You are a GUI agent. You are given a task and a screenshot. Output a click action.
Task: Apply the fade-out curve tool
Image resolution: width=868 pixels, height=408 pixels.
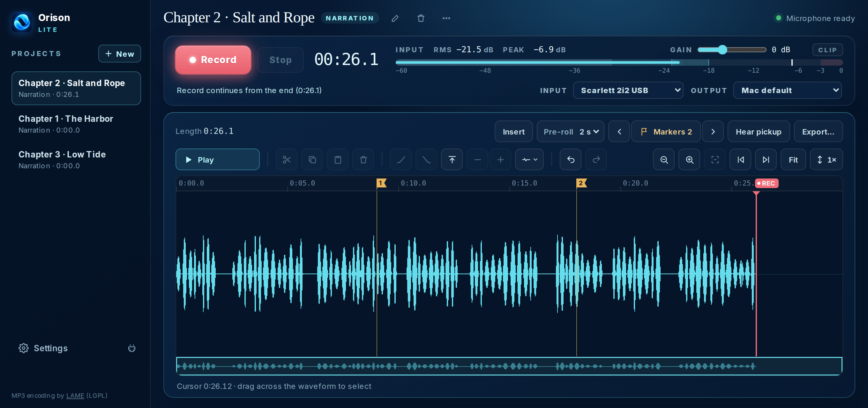[x=426, y=160]
